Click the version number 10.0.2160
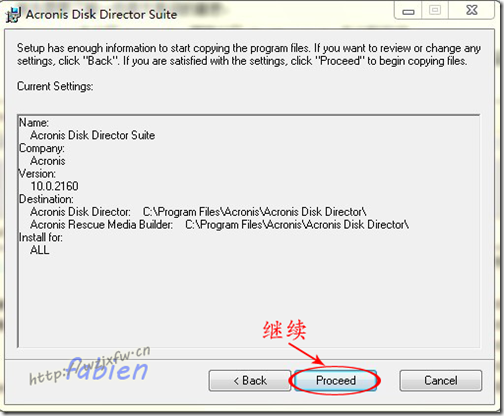Screen dimensions: 504x416 click(x=54, y=186)
